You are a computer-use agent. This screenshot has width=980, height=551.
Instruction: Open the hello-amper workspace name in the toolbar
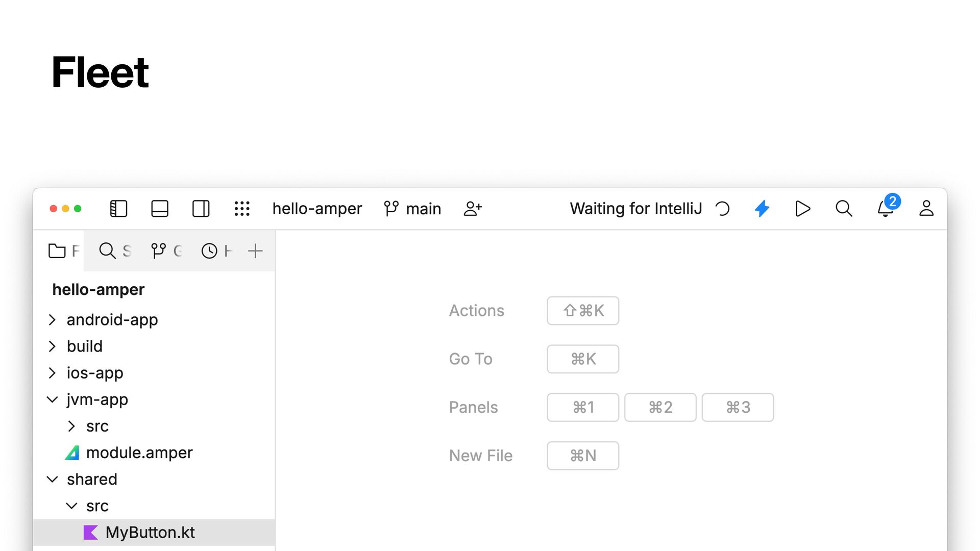click(x=317, y=209)
